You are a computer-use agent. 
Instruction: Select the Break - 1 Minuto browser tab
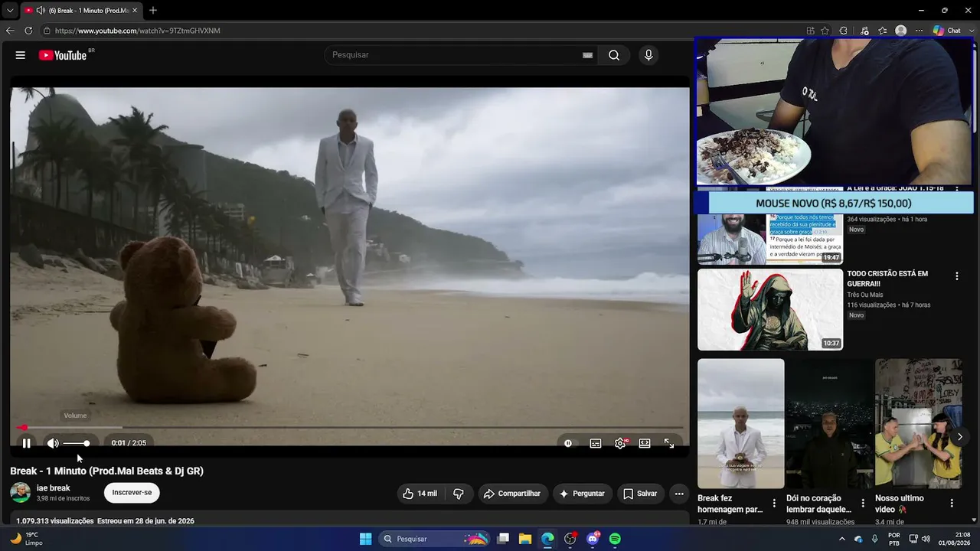click(82, 11)
